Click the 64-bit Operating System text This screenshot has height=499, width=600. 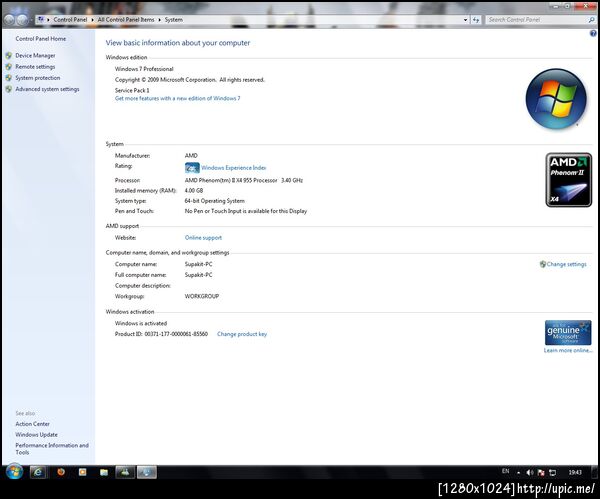pos(214,201)
